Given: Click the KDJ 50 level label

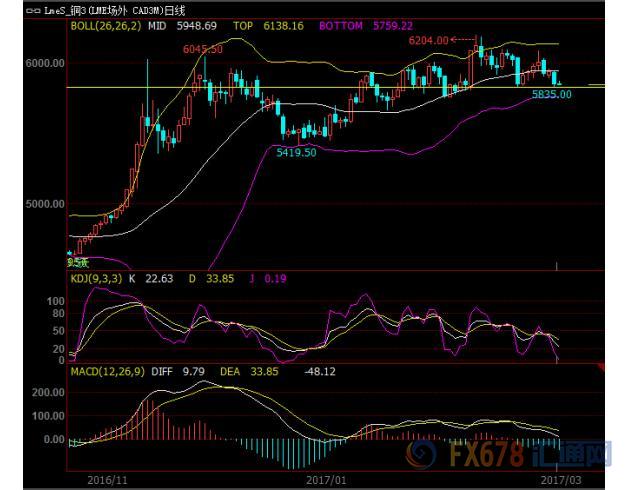Looking at the screenshot, I should pos(59,331).
